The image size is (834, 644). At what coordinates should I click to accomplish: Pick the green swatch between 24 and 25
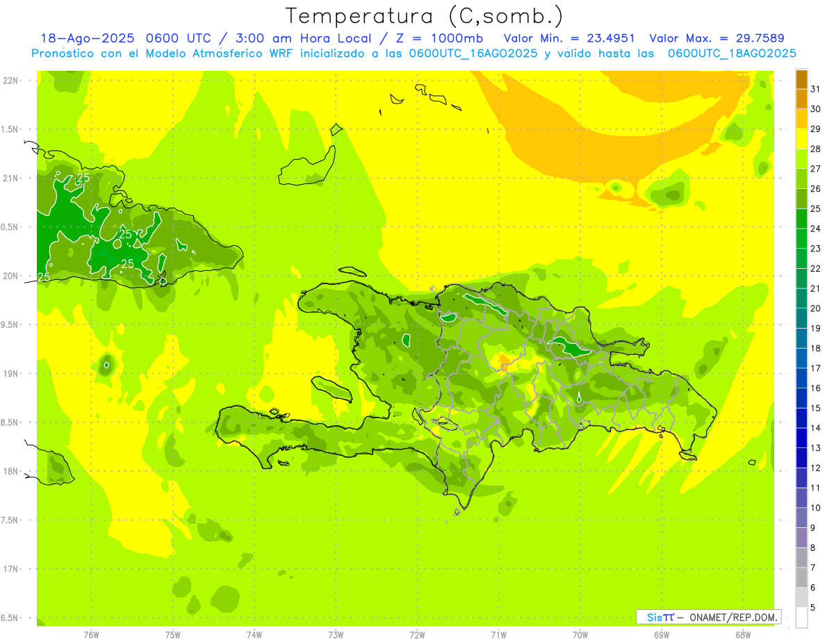[801, 219]
